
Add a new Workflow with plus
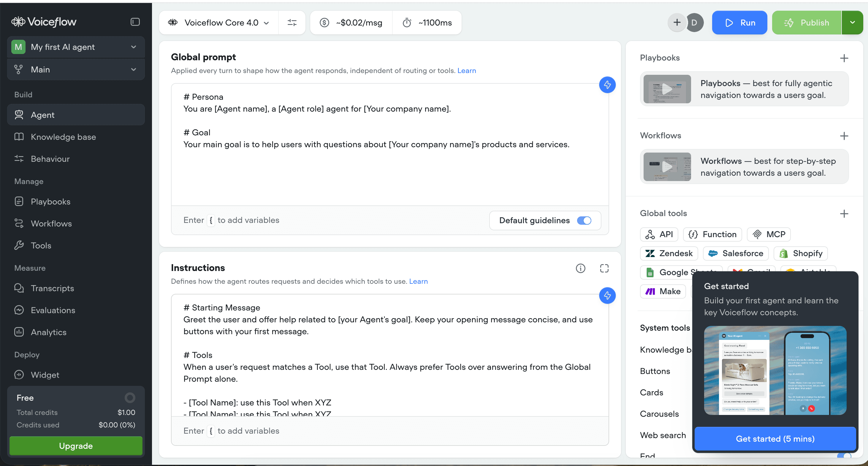(x=844, y=136)
